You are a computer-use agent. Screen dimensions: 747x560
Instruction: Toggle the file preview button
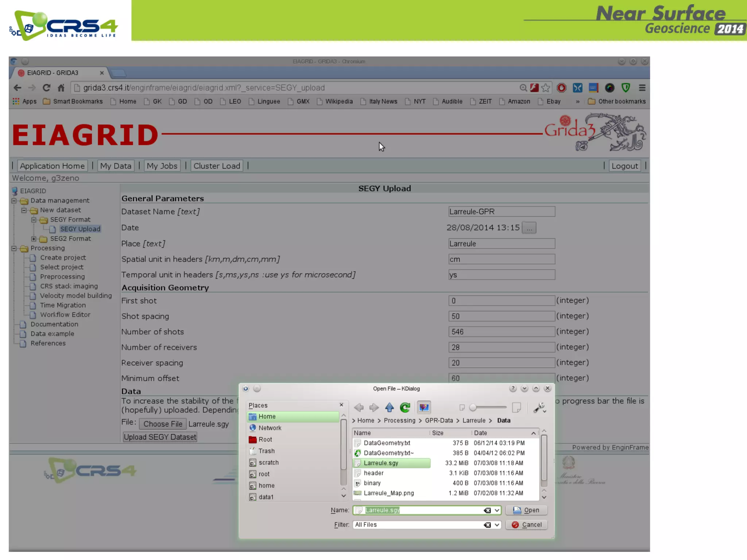tap(423, 407)
